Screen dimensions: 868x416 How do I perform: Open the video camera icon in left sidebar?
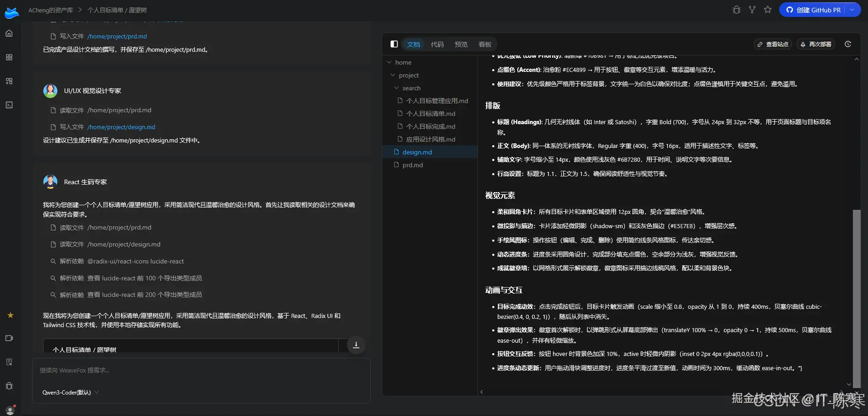[9, 338]
